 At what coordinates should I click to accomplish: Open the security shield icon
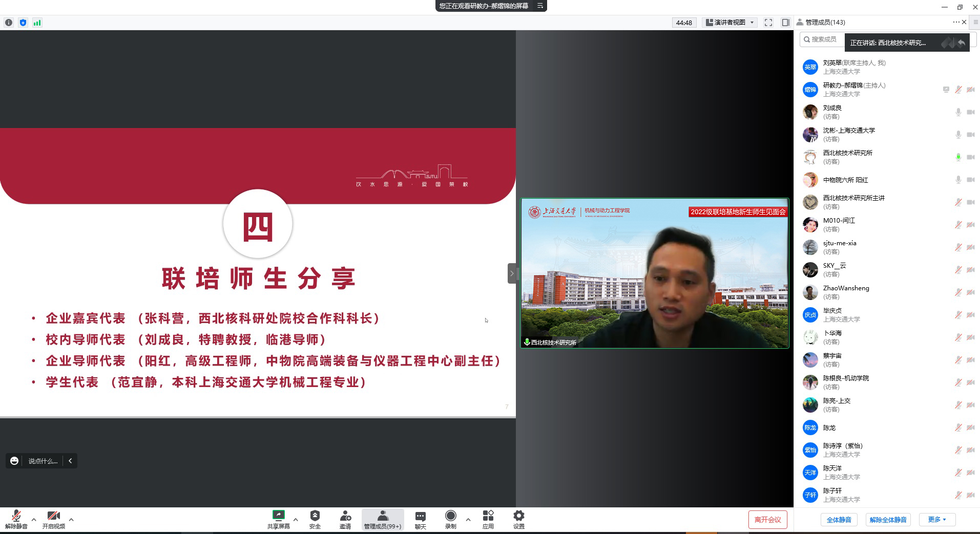(x=315, y=516)
